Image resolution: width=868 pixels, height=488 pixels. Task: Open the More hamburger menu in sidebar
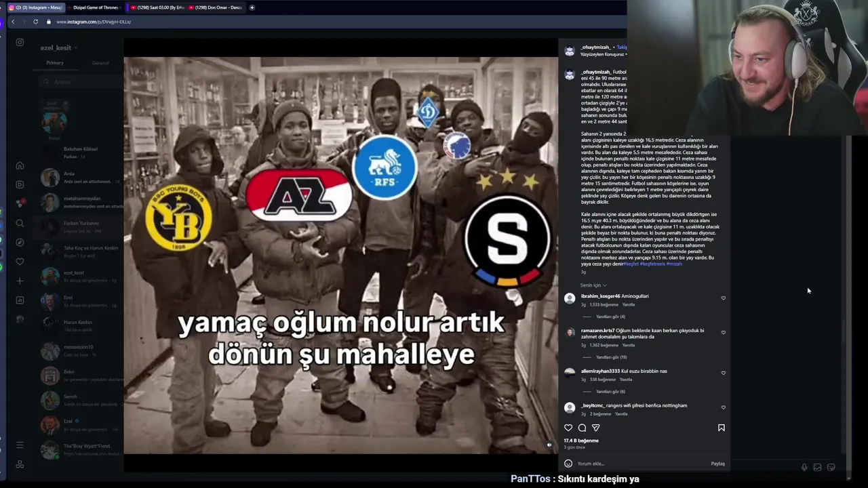(20, 445)
